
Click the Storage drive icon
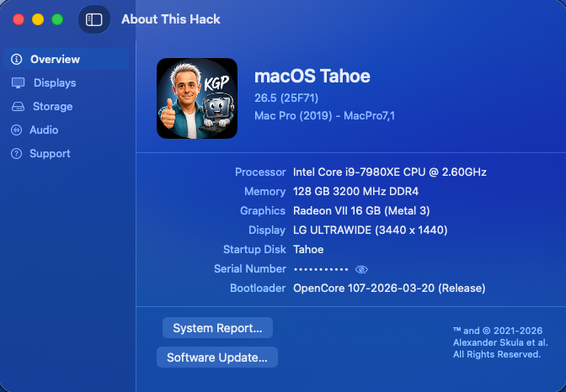pyautogui.click(x=18, y=106)
